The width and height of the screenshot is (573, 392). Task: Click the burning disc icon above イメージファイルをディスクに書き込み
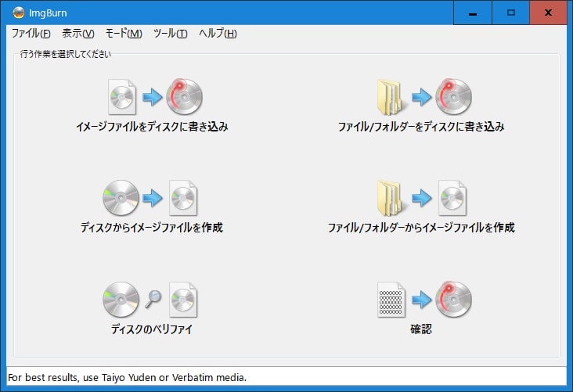(184, 96)
